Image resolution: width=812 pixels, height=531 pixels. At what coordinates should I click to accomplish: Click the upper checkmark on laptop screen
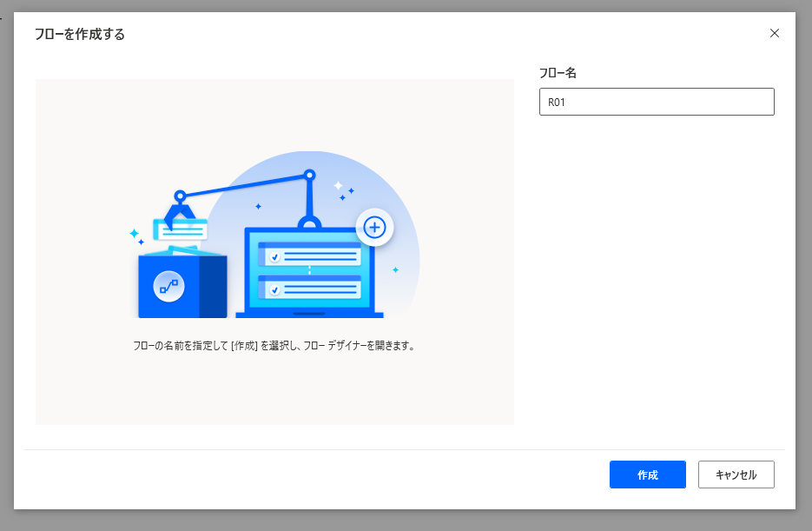click(274, 257)
